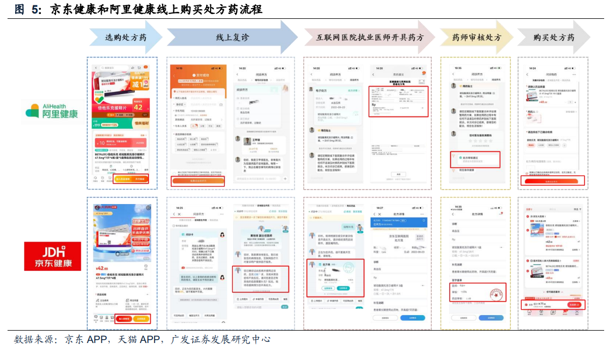This screenshot has width=616, height=364.
Task: Tick agreement checkbox above AliHealth red purchase button
Action: point(527,173)
